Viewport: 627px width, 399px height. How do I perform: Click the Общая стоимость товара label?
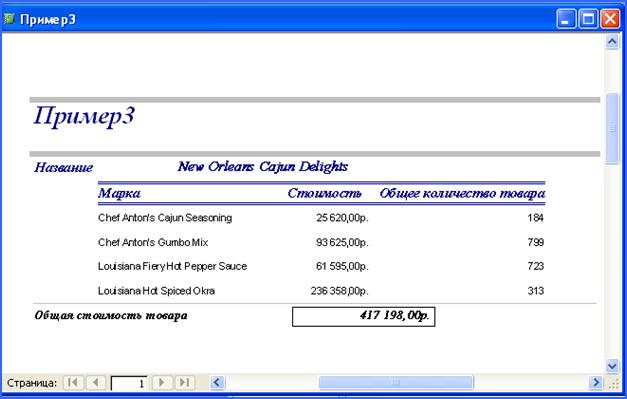point(111,315)
